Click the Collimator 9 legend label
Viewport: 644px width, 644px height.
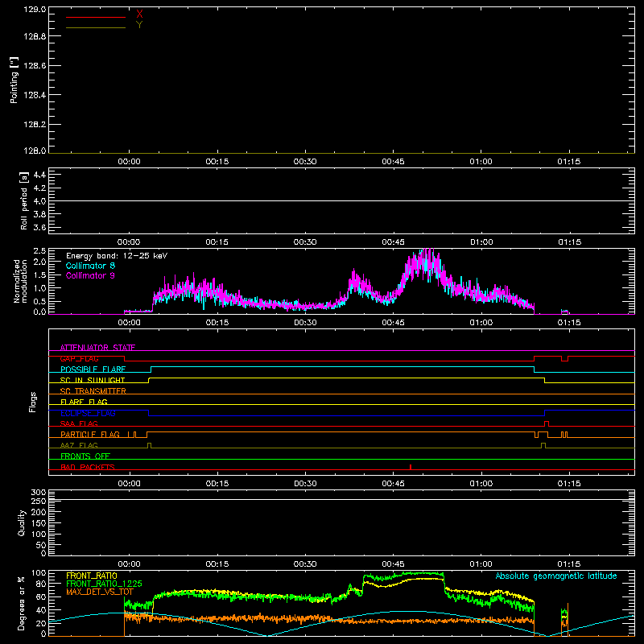pos(90,275)
